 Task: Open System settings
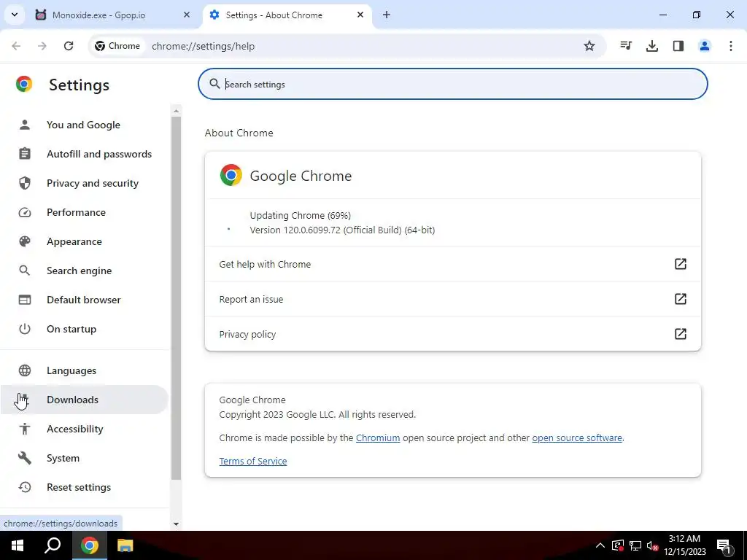[85, 458]
